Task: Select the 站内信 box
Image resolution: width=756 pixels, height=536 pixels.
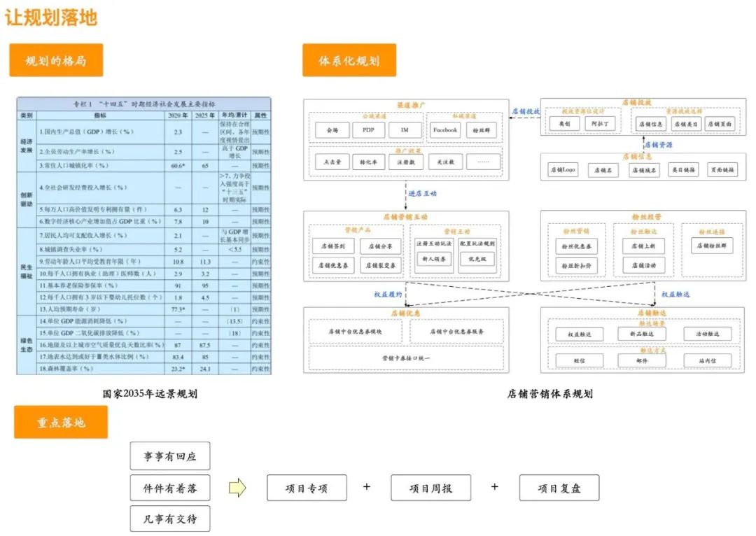Action: pos(707,360)
